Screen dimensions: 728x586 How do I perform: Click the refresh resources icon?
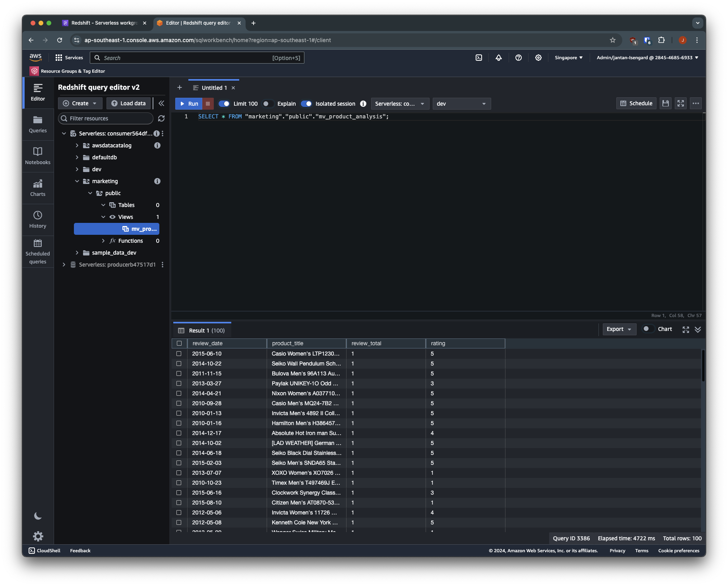161,118
